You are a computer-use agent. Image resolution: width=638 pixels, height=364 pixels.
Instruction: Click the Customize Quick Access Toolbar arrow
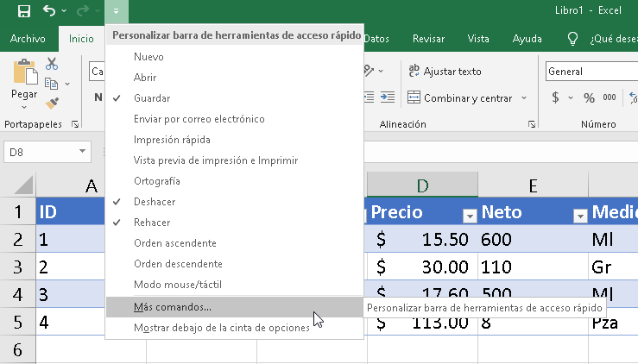pyautogui.click(x=117, y=11)
